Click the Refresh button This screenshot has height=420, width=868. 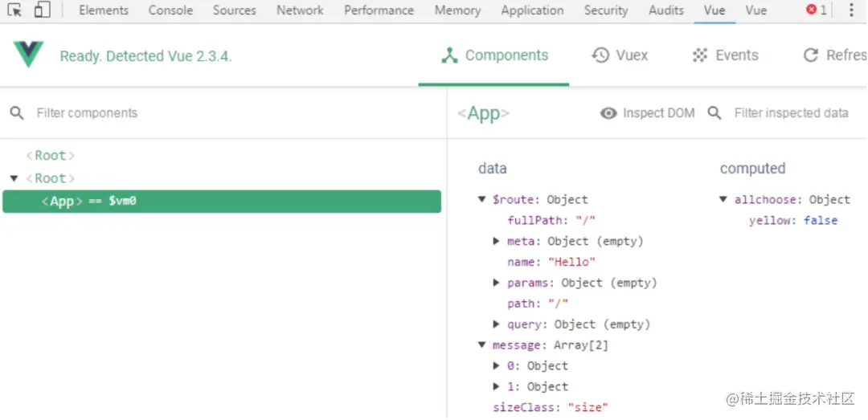point(835,55)
